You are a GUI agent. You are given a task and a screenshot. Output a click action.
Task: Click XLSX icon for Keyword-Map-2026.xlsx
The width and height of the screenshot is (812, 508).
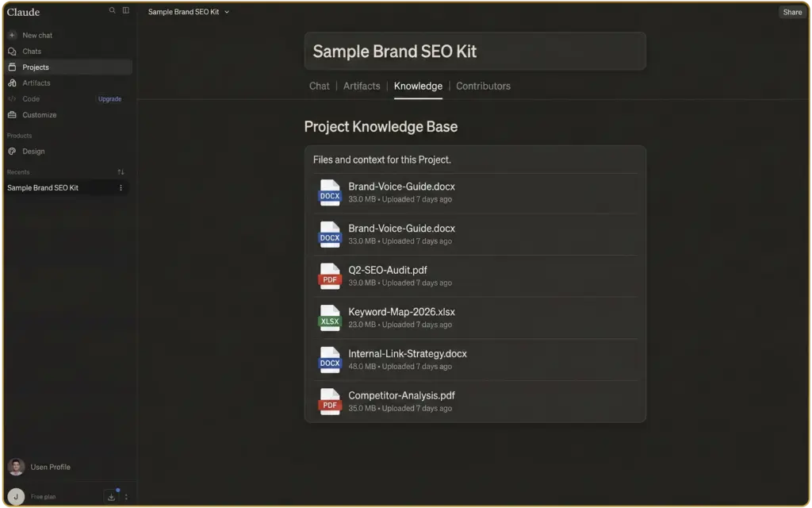(x=329, y=317)
